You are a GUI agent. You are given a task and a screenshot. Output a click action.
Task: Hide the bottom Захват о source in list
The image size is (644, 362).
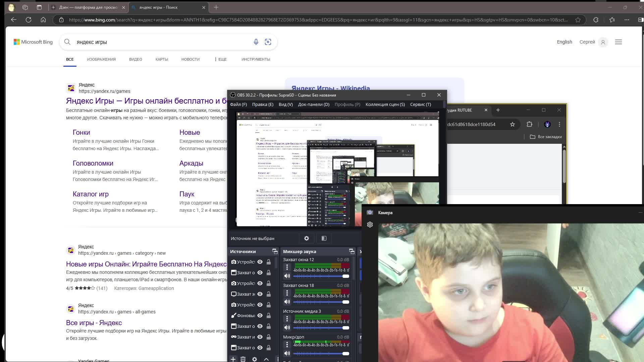pyautogui.click(x=260, y=348)
